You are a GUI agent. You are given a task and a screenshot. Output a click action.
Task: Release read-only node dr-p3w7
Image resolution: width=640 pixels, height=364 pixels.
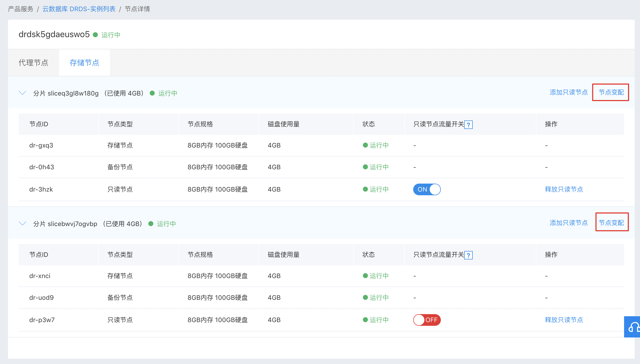click(564, 320)
